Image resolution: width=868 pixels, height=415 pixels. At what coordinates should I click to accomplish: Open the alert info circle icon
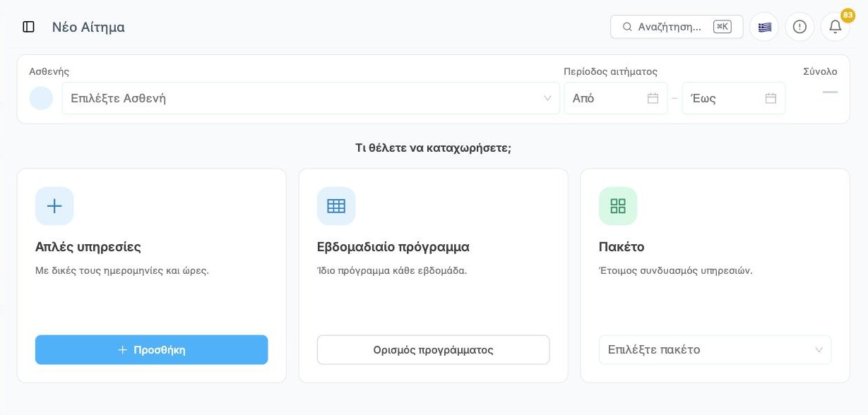click(x=799, y=27)
